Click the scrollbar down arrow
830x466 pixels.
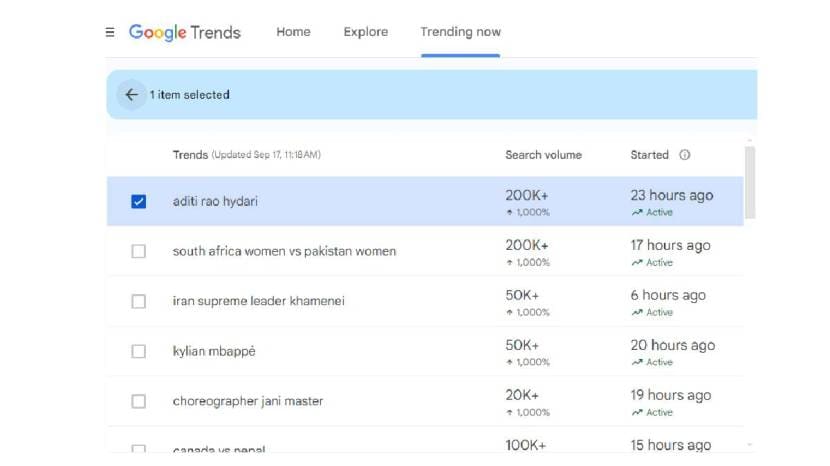(x=750, y=445)
